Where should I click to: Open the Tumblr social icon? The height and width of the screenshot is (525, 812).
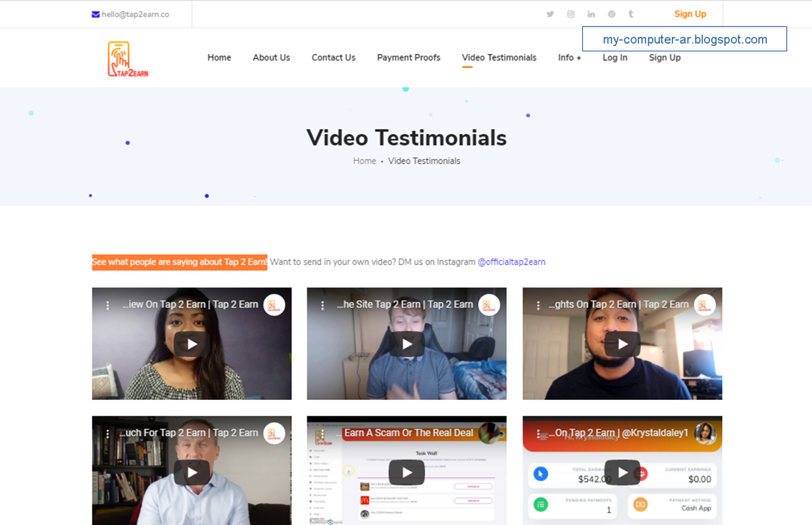click(x=631, y=14)
